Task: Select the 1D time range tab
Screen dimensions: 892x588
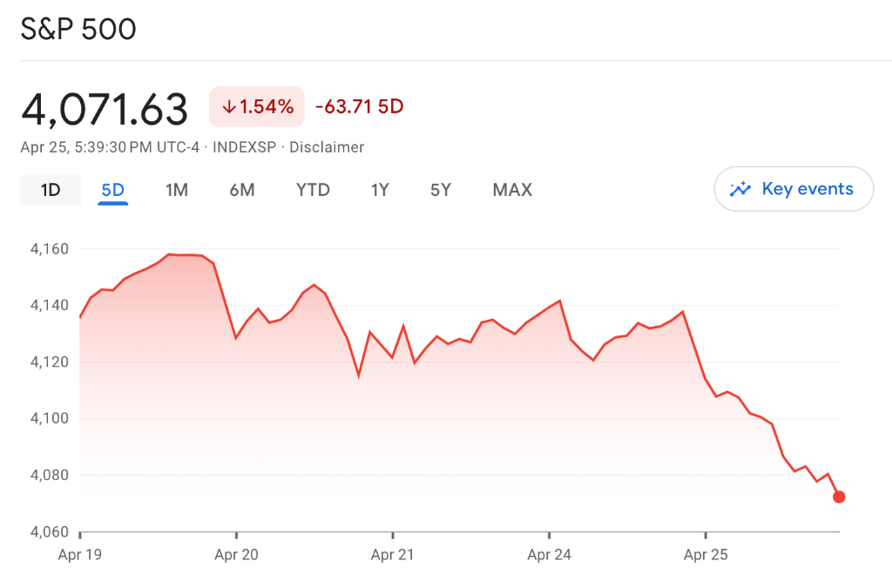Action: 51,190
